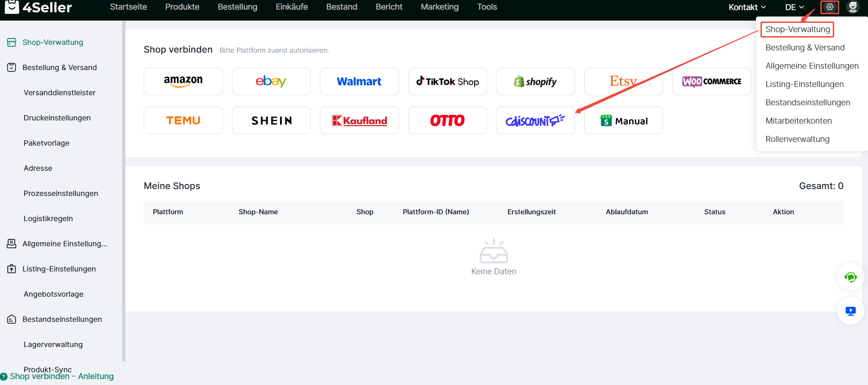
Task: Click the sidebar vertical scrollbar
Action: [x=124, y=191]
